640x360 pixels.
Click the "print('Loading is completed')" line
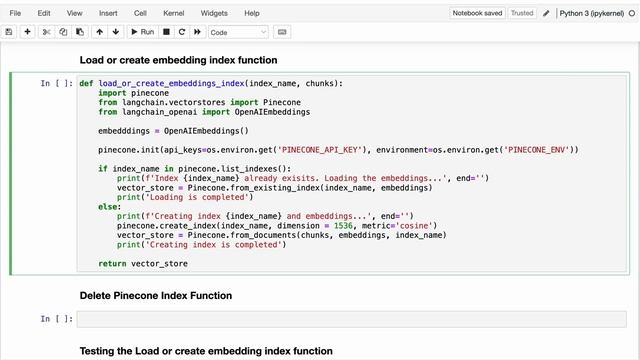click(185, 197)
